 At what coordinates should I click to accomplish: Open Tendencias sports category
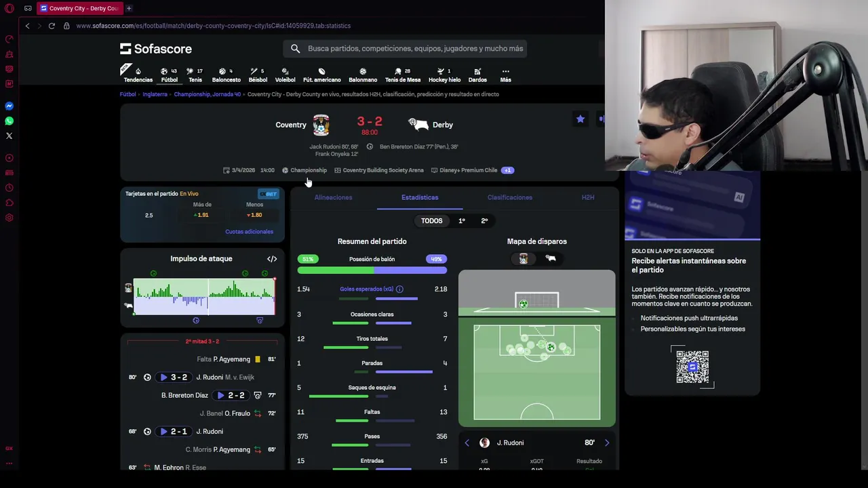tap(138, 75)
